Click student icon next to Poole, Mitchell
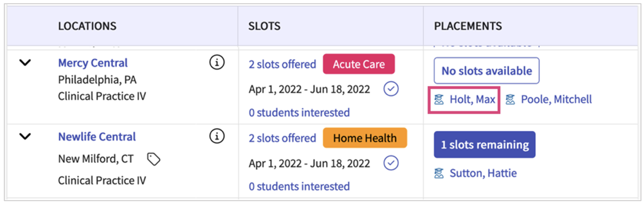The width and height of the screenshot is (644, 204). [510, 99]
